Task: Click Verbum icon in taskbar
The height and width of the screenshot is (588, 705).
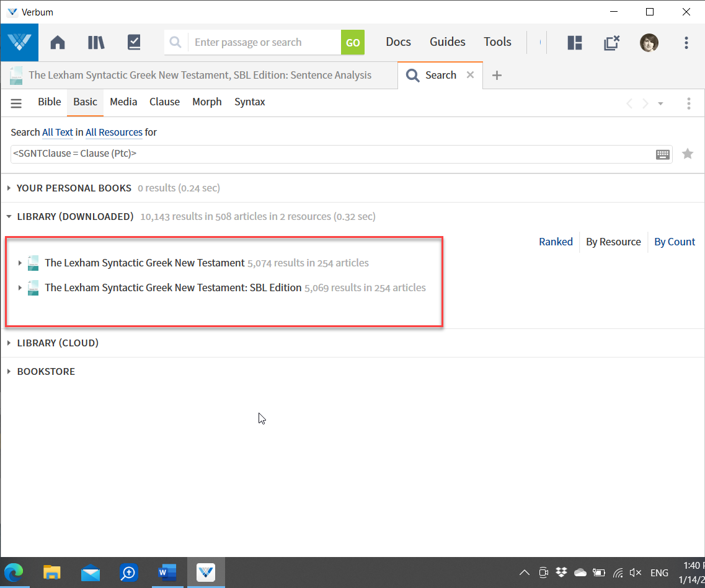Action: point(206,573)
